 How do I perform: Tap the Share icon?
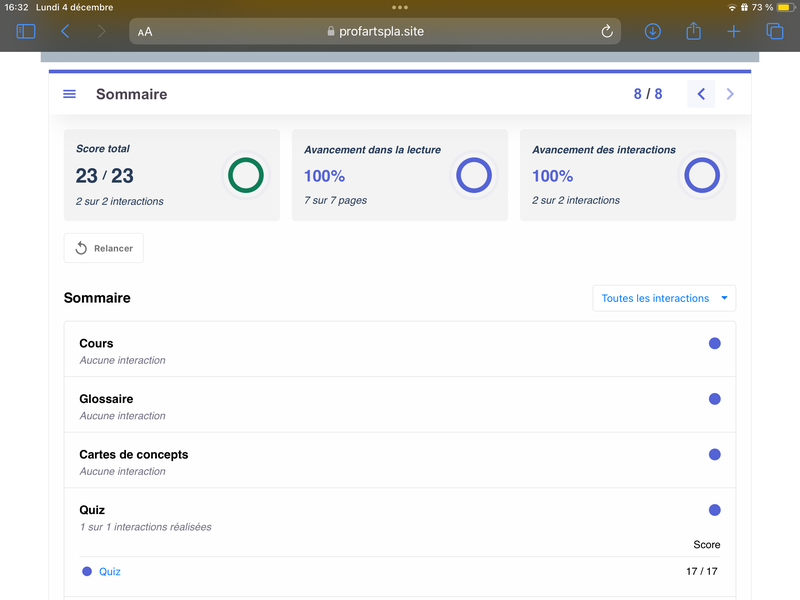coord(693,31)
